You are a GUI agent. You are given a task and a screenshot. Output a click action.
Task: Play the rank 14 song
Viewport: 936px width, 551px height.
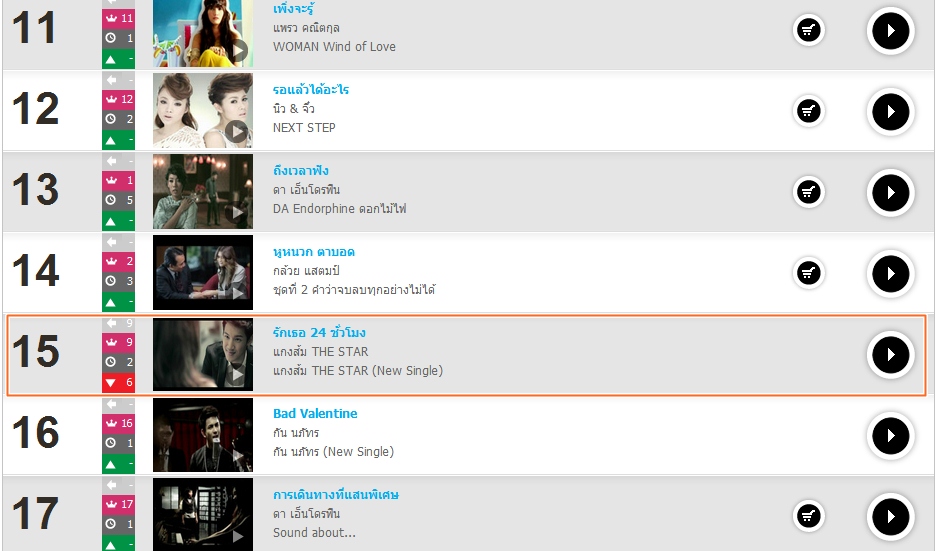pyautogui.click(x=890, y=274)
